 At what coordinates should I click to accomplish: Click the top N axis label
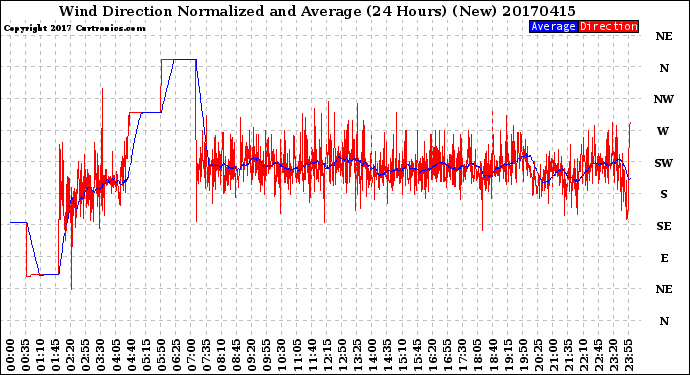pyautogui.click(x=664, y=68)
